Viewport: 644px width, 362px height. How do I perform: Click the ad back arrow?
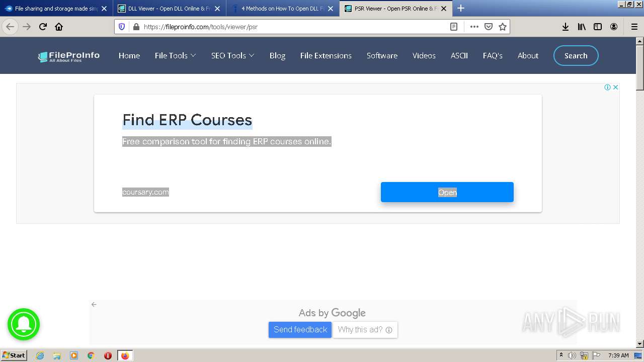(94, 305)
